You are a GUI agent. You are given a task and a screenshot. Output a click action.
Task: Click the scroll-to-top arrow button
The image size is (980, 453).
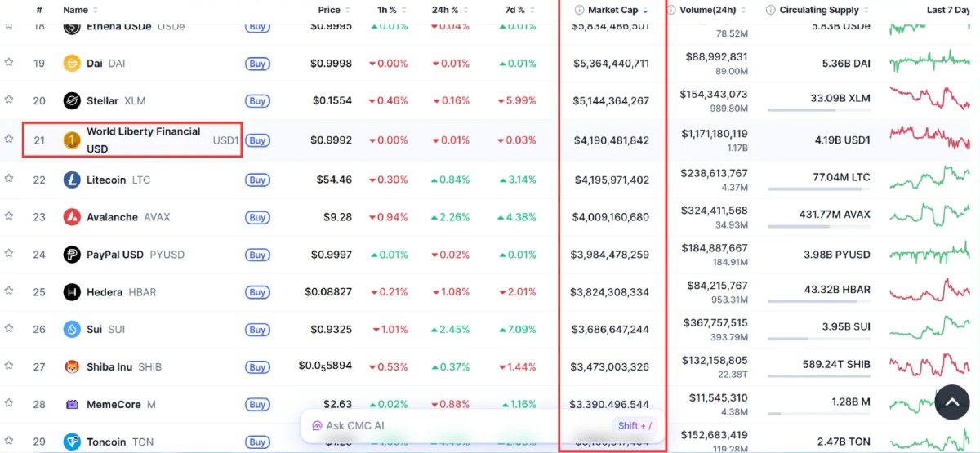(951, 402)
